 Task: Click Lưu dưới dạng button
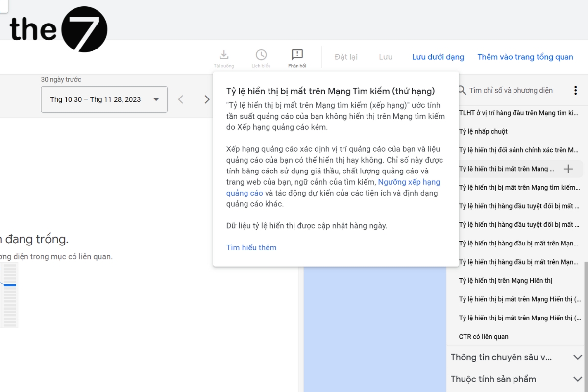coord(438,57)
